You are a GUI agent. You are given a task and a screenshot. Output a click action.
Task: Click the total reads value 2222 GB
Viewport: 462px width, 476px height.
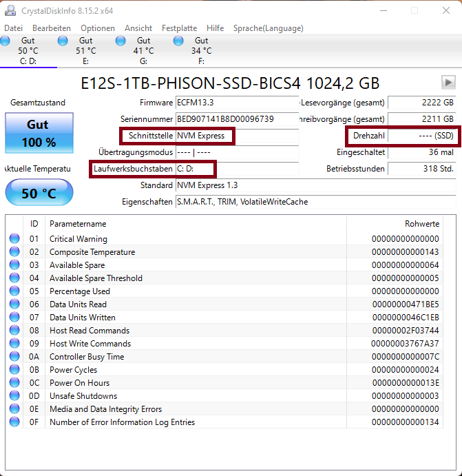click(421, 103)
